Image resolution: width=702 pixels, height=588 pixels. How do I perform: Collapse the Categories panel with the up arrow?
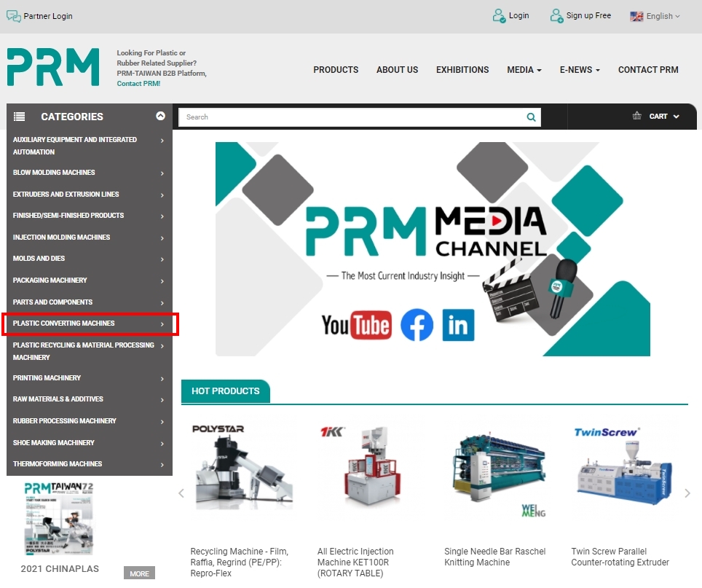tap(160, 117)
